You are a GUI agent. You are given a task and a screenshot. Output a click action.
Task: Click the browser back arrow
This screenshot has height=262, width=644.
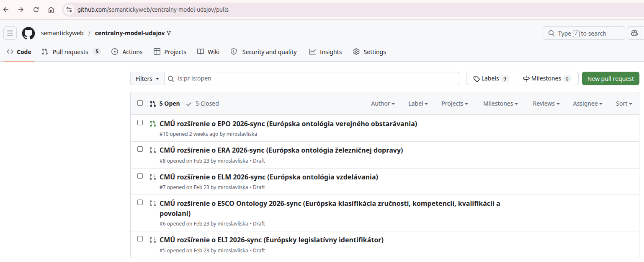point(6,10)
